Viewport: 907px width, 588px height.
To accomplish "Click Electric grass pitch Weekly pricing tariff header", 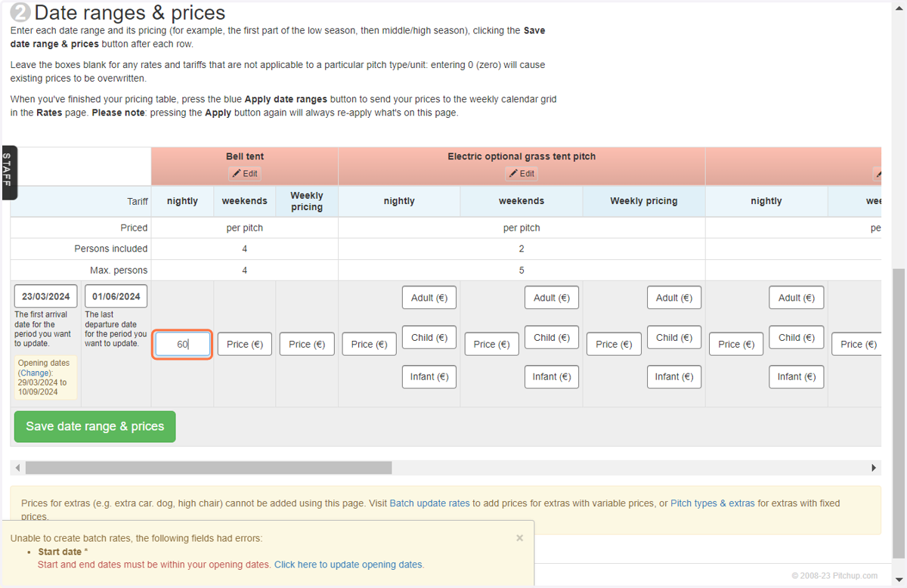I will click(644, 201).
